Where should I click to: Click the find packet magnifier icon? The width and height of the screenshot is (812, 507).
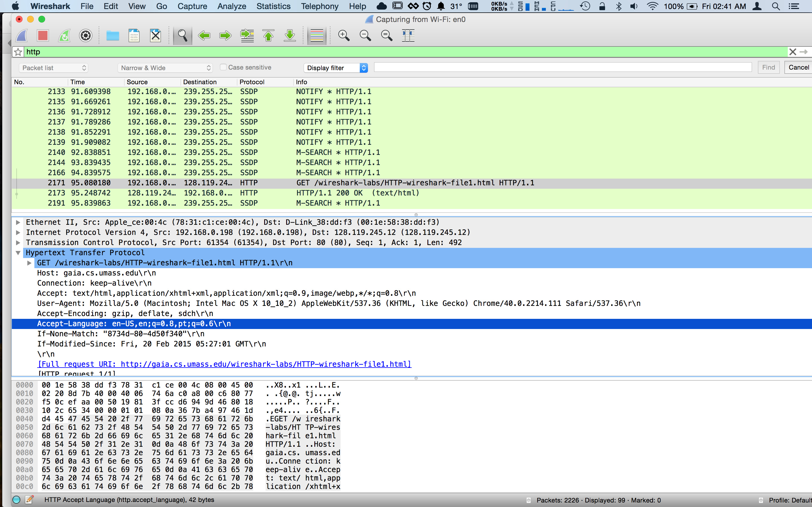coord(182,35)
